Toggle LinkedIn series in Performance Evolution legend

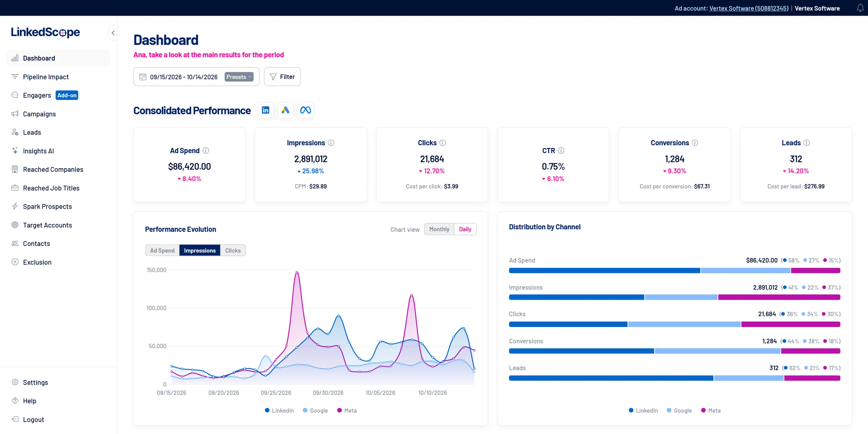tap(279, 410)
